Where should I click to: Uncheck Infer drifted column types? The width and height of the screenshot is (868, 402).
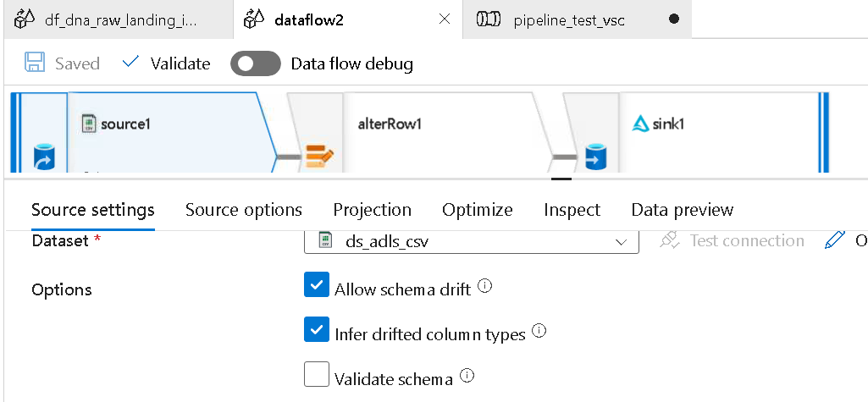[317, 329]
